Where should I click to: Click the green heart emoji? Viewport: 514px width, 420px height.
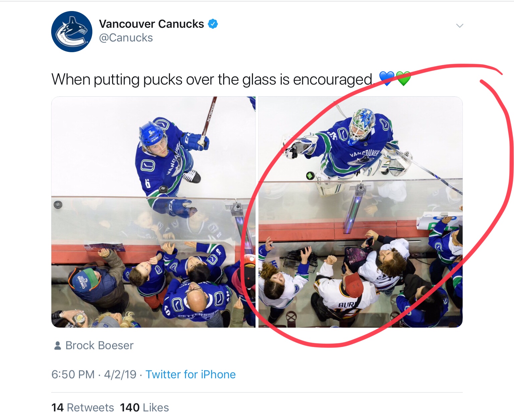tap(404, 79)
